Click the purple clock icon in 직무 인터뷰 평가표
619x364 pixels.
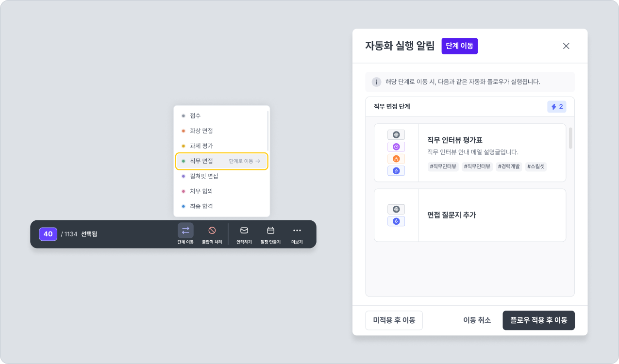[x=396, y=147]
